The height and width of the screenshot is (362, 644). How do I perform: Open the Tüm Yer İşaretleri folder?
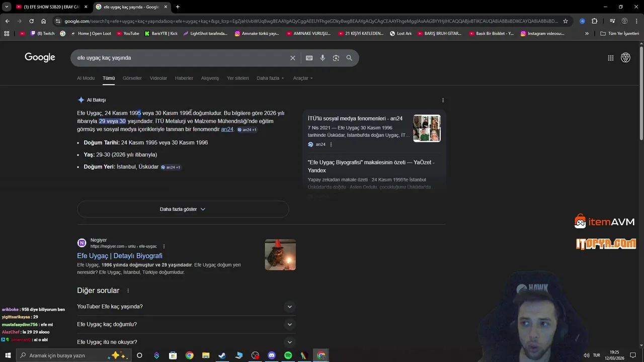click(x=620, y=33)
